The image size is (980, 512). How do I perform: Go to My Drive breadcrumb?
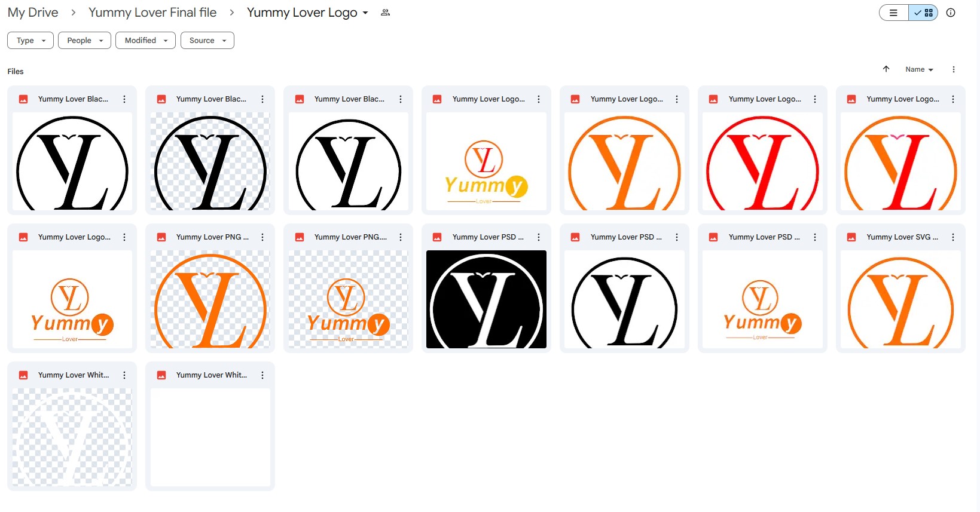(x=33, y=13)
